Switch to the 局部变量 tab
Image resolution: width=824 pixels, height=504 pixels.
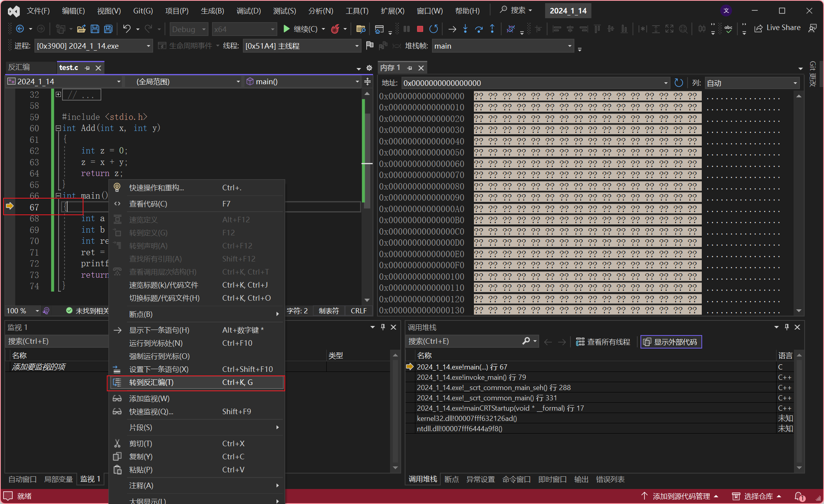pyautogui.click(x=59, y=479)
